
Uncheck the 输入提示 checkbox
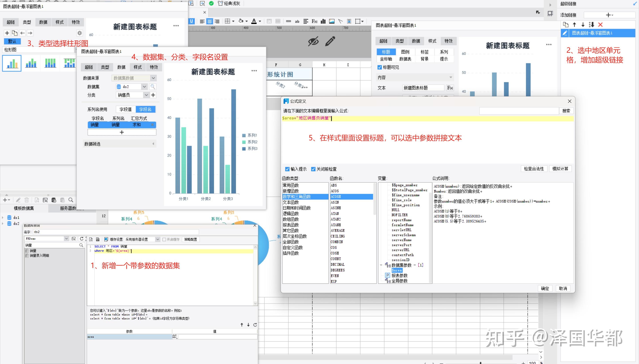pyautogui.click(x=287, y=169)
